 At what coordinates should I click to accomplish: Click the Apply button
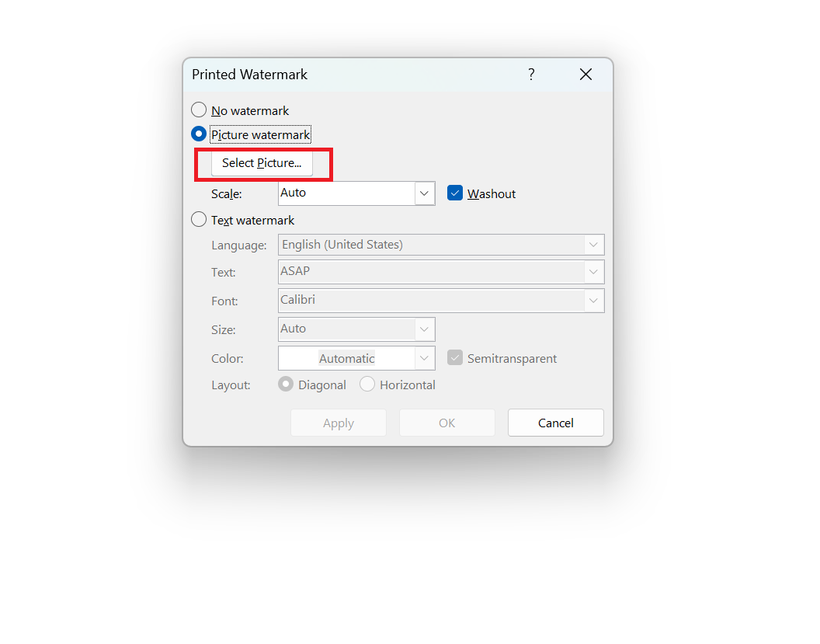pyautogui.click(x=339, y=423)
